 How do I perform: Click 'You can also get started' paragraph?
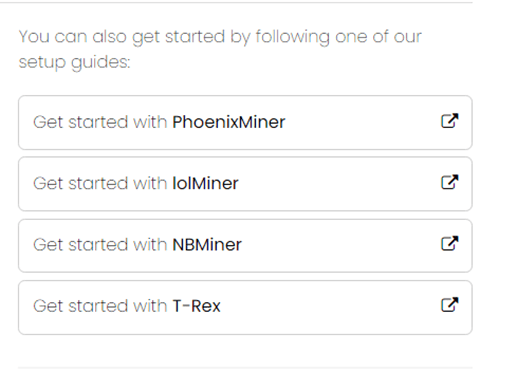[220, 49]
